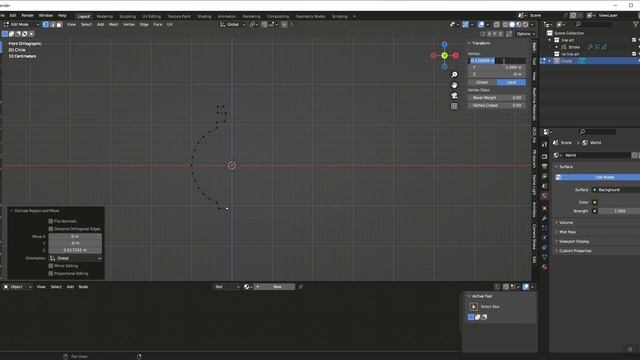This screenshot has width=640, height=360.
Task: Toggle Flip Normals checkbox
Action: click(51, 221)
